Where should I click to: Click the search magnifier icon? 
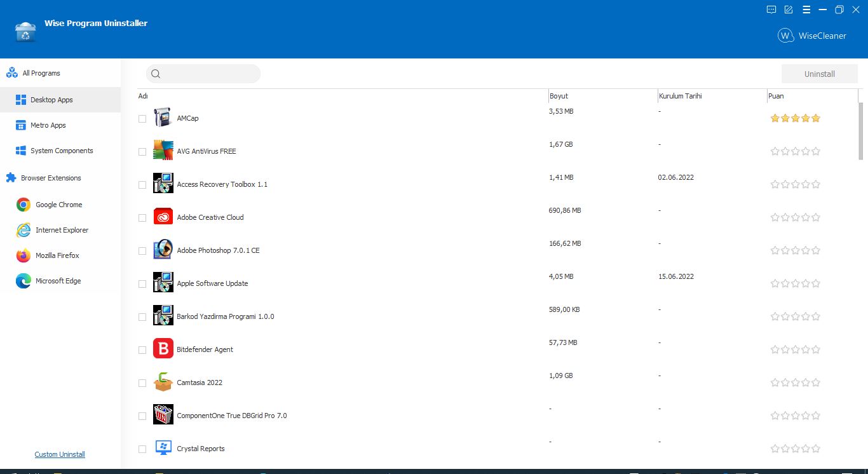[x=156, y=74]
